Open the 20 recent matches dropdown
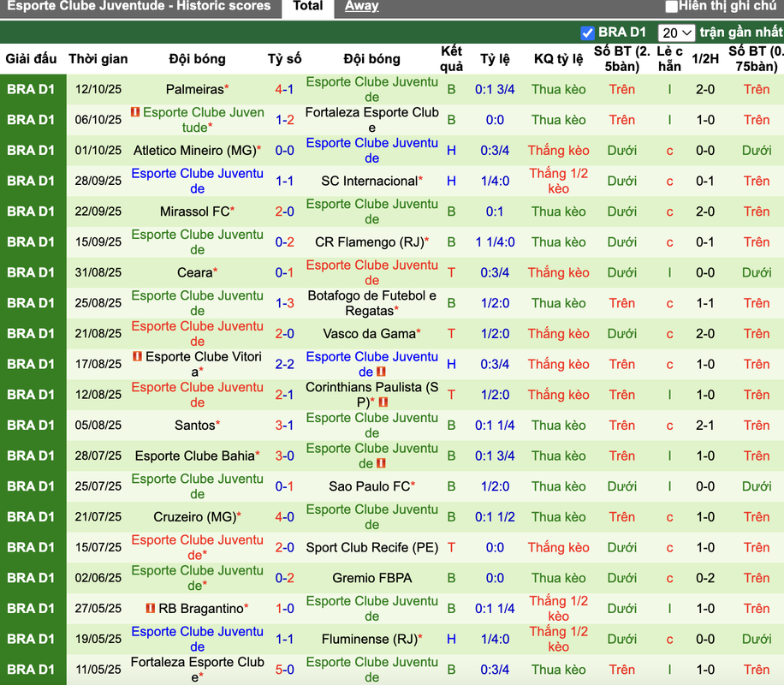The width and height of the screenshot is (784, 685). [676, 33]
